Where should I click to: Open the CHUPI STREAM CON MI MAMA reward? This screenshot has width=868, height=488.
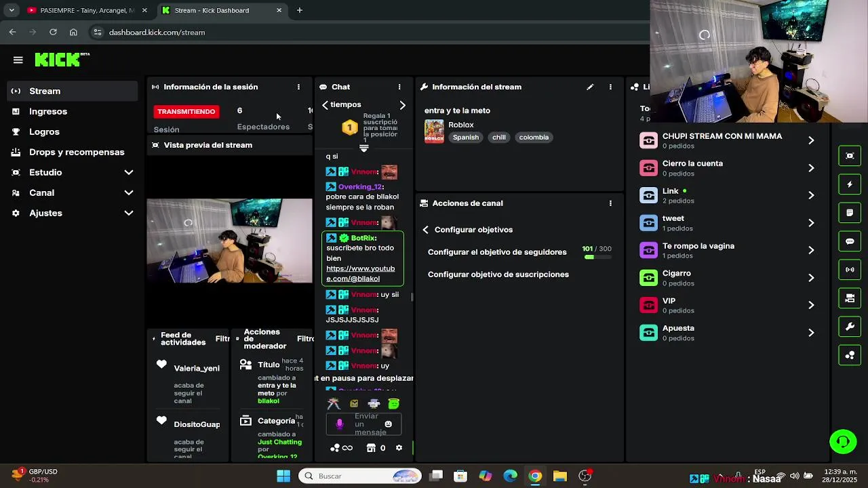pyautogui.click(x=729, y=140)
